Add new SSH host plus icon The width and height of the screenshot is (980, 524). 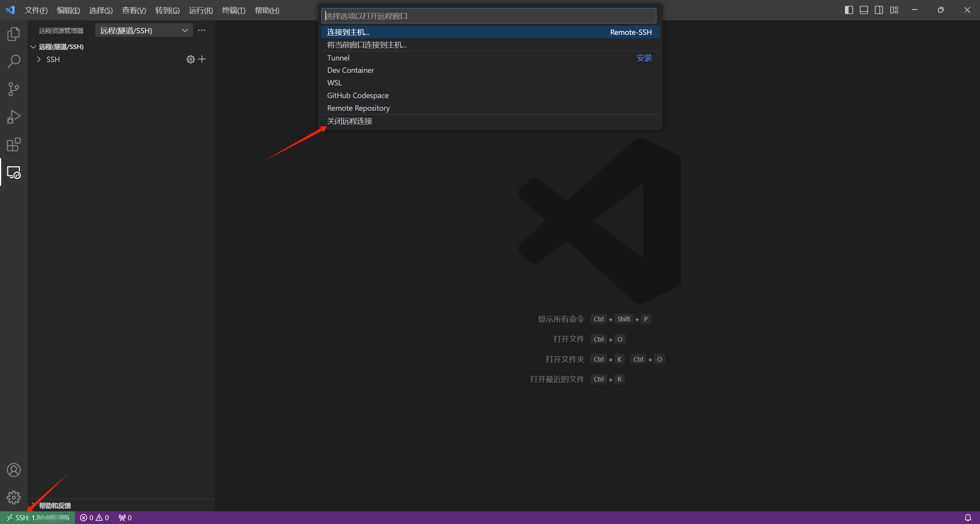click(202, 59)
